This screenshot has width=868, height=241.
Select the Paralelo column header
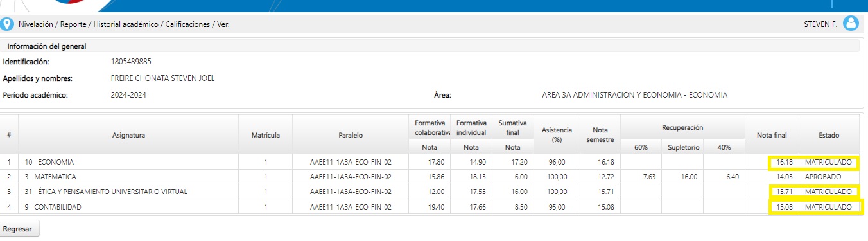coord(351,135)
